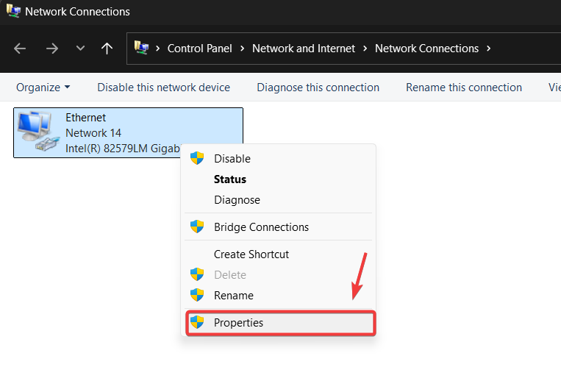Go to Network and Internet breadcrumb
This screenshot has height=392, width=561.
point(304,49)
